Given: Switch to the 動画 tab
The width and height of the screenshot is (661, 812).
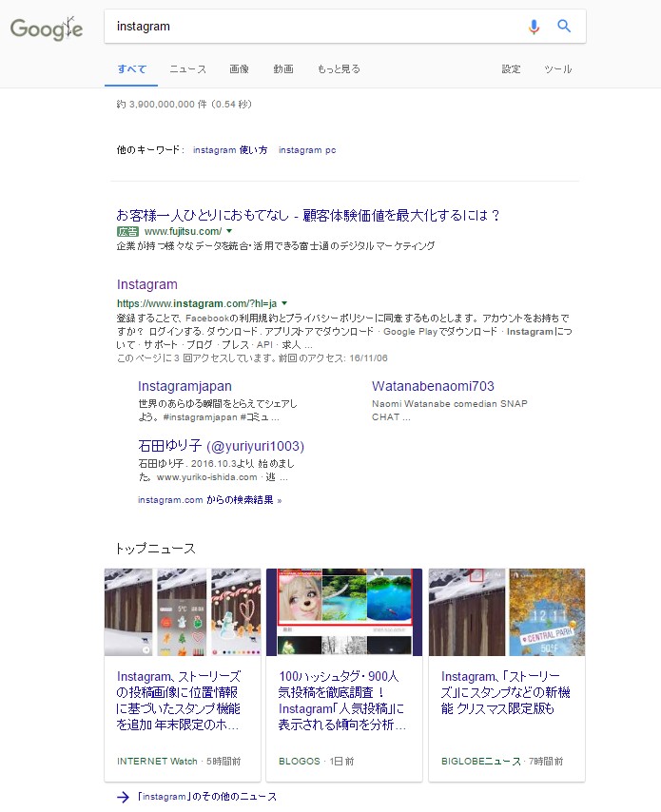Looking at the screenshot, I should coord(283,68).
